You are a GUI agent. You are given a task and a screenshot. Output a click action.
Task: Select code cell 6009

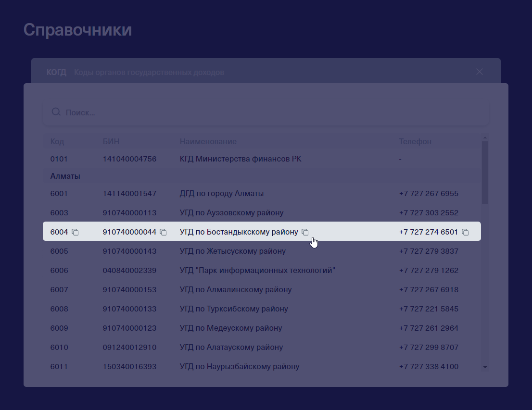pos(59,328)
